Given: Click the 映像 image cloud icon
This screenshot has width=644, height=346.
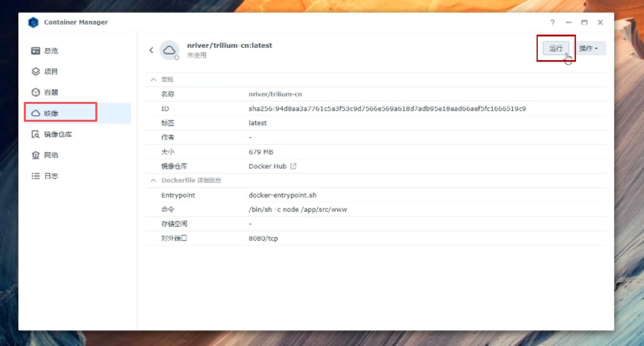Looking at the screenshot, I should (35, 113).
